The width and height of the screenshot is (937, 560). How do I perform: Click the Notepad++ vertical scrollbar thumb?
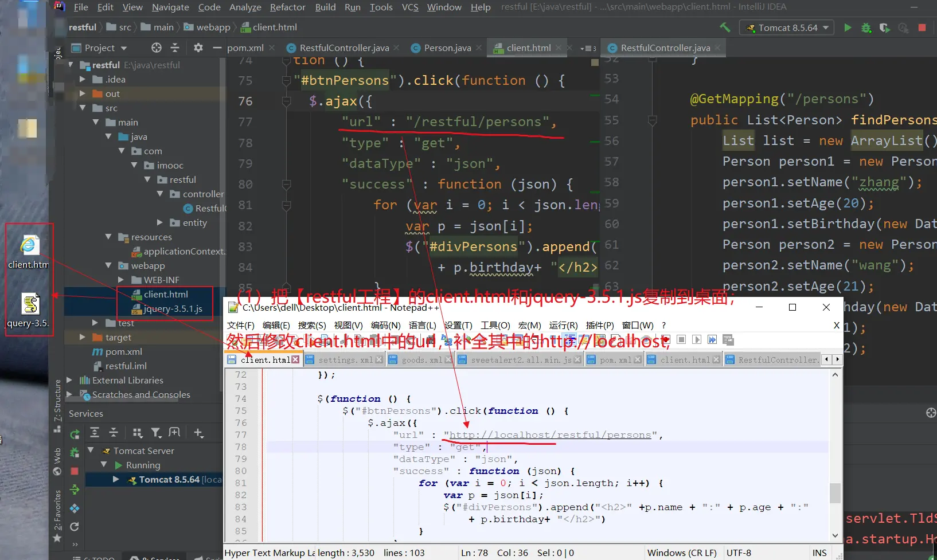pyautogui.click(x=835, y=493)
